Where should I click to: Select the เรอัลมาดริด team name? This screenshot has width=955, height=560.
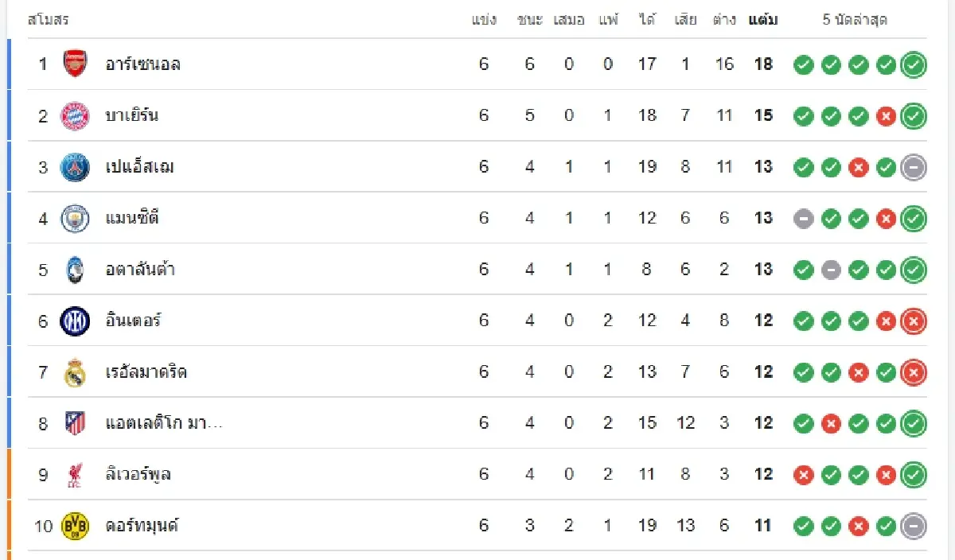click(x=146, y=372)
